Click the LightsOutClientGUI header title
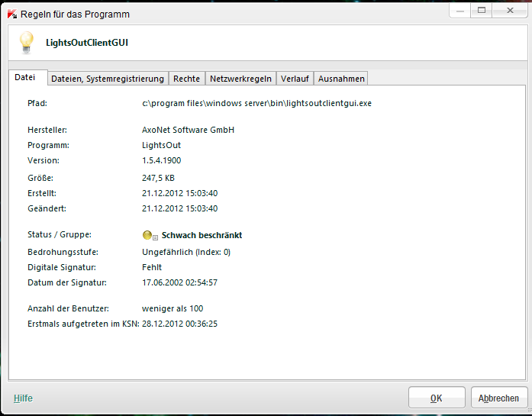Image resolution: width=532 pixels, height=416 pixels. (x=87, y=43)
